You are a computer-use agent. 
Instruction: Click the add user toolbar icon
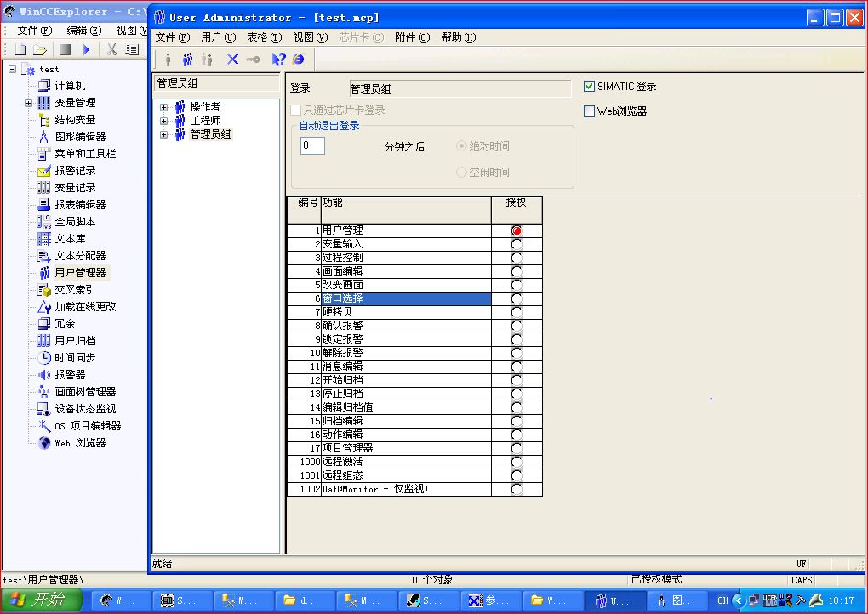point(168,60)
